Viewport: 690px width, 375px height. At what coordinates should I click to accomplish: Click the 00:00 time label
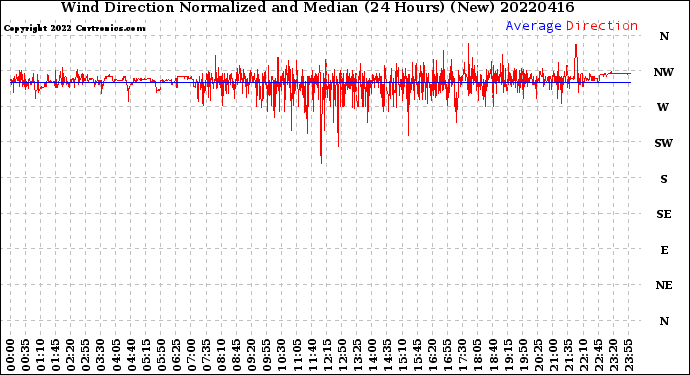11,355
